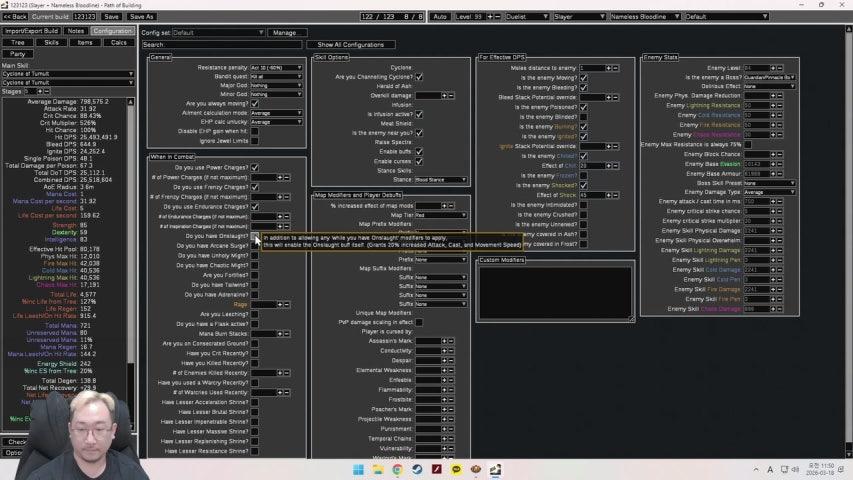Open Bandit quest dropdown
Image resolution: width=853 pixels, height=480 pixels.
(x=276, y=77)
